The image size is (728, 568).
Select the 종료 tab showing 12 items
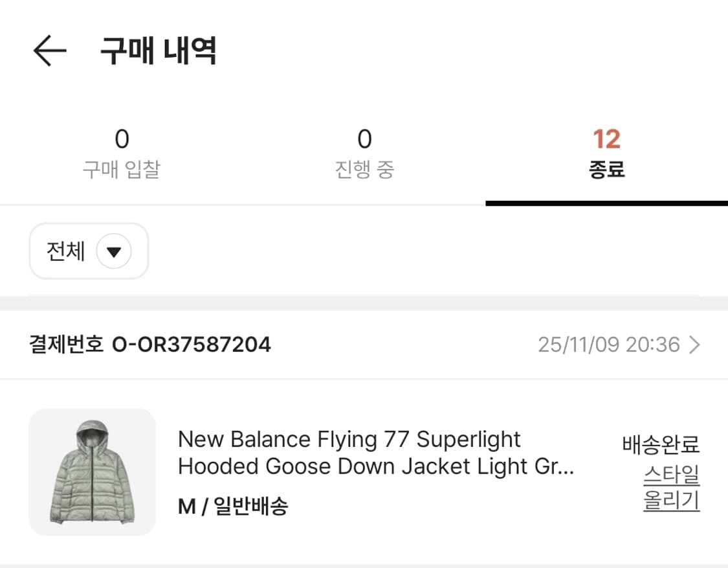click(x=607, y=152)
